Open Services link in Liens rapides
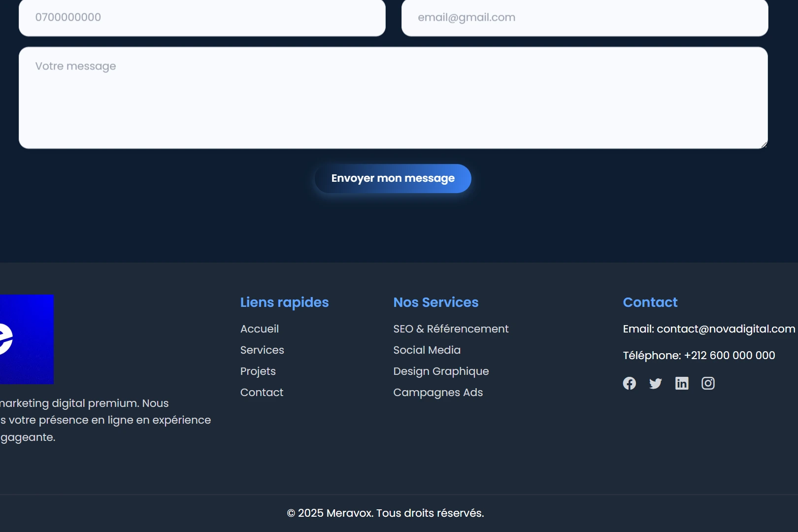The image size is (798, 532). (x=262, y=350)
